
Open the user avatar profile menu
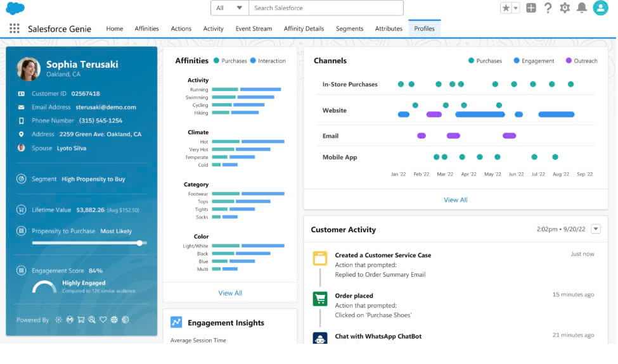pos(600,8)
